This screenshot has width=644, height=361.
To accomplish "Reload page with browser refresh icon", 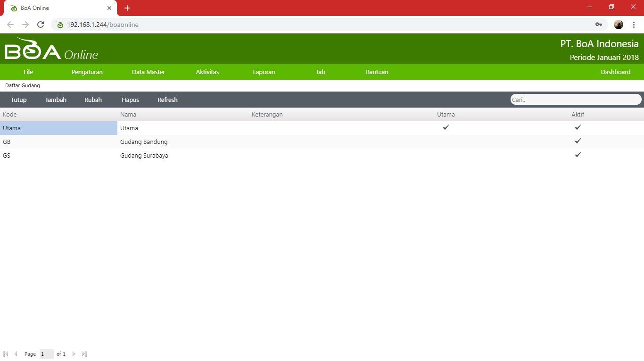I will (x=41, y=25).
